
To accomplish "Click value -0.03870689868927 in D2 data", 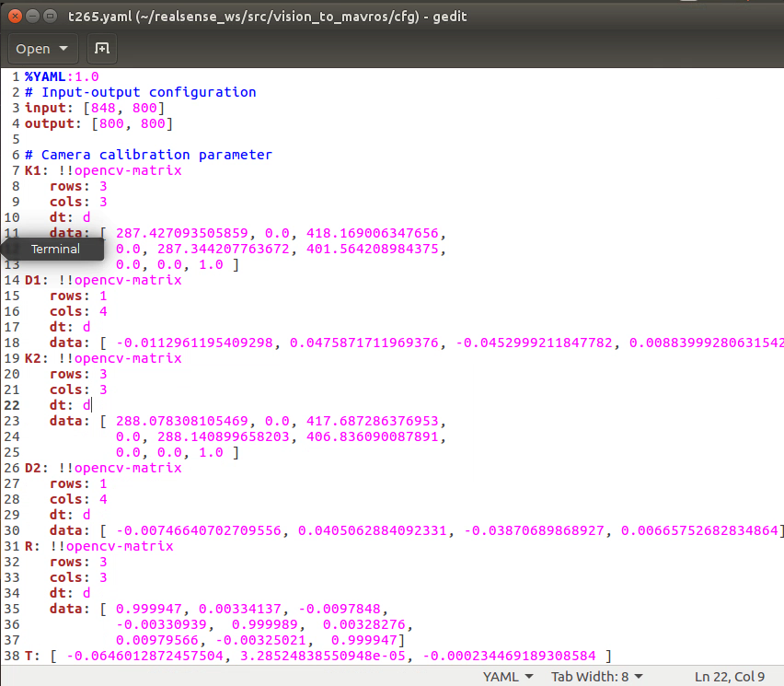I will click(x=534, y=530).
